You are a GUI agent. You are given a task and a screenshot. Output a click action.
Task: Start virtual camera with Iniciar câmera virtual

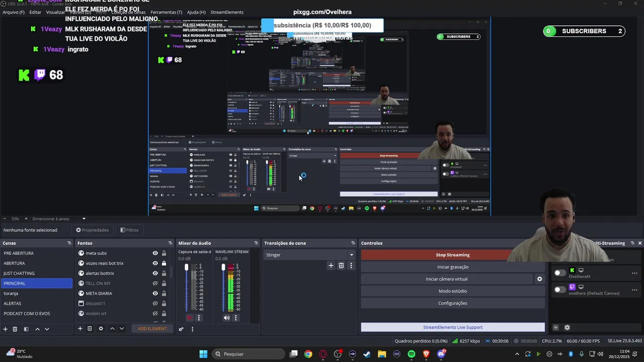(x=447, y=279)
